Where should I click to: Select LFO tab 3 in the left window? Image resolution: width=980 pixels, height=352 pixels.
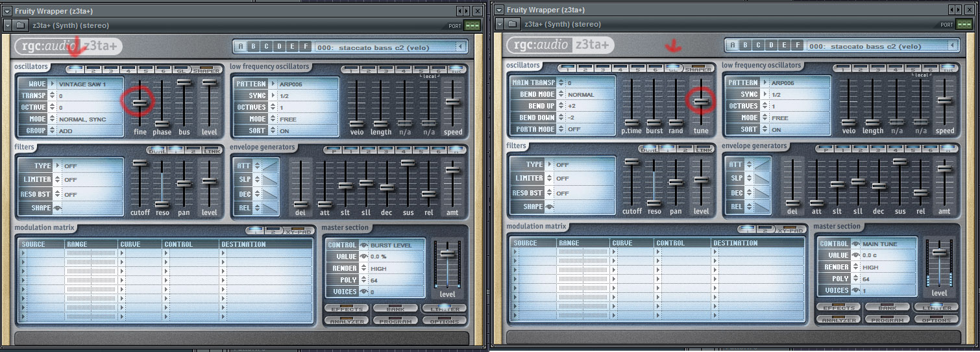click(x=387, y=69)
